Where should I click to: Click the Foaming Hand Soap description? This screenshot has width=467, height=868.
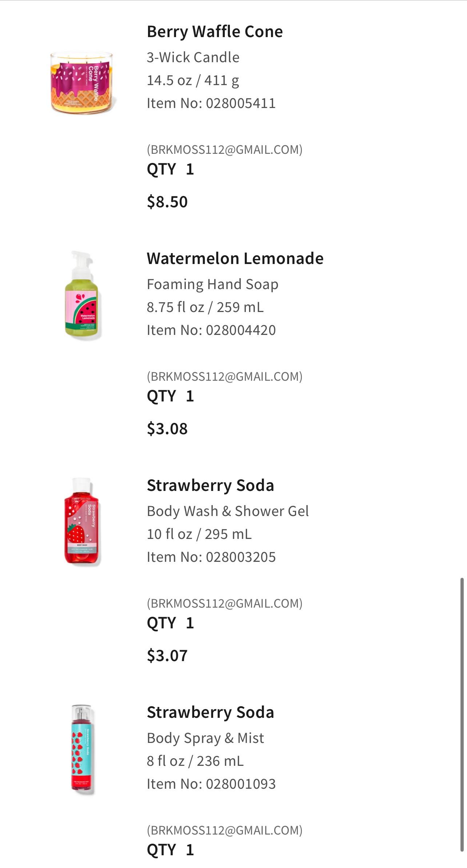(212, 284)
